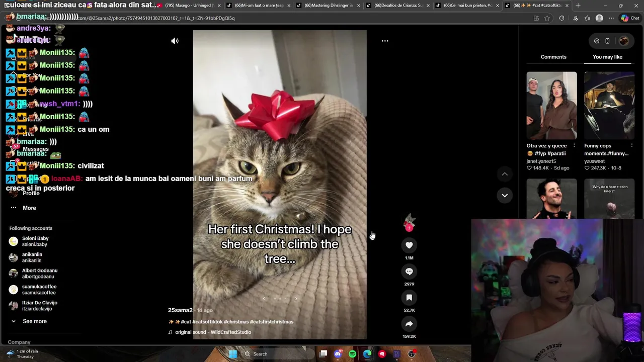This screenshot has width=644, height=362.
Task: Open janet.yanez15 creator profile
Action: [541, 161]
